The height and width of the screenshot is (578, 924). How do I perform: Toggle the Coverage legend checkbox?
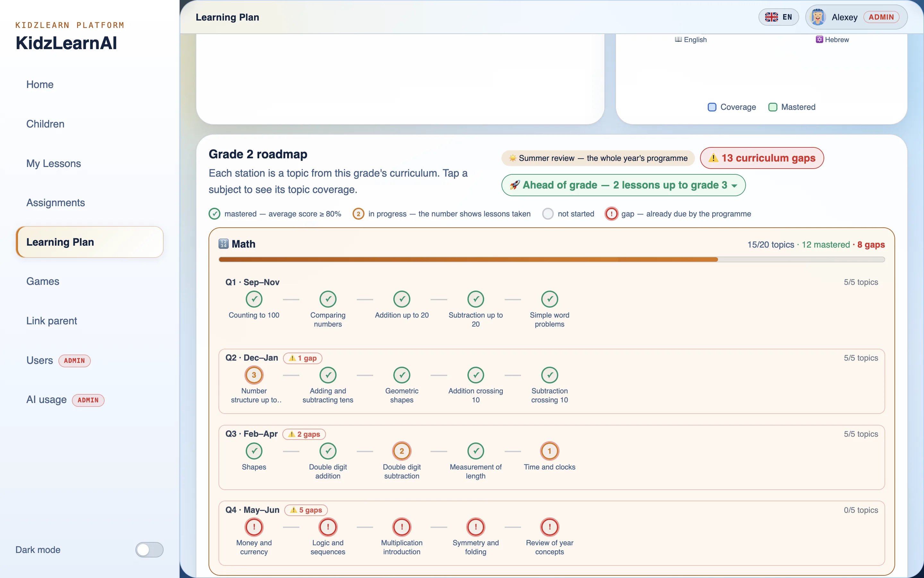(x=712, y=107)
